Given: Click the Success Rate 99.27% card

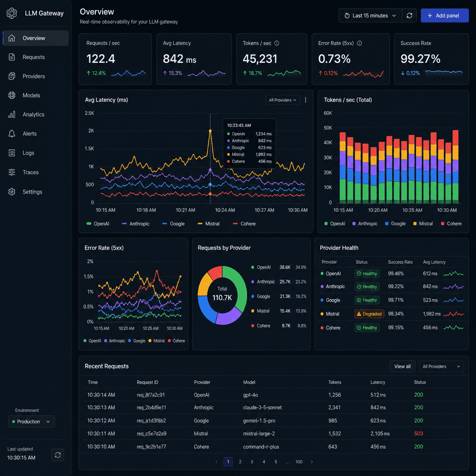Looking at the screenshot, I should point(431,59).
